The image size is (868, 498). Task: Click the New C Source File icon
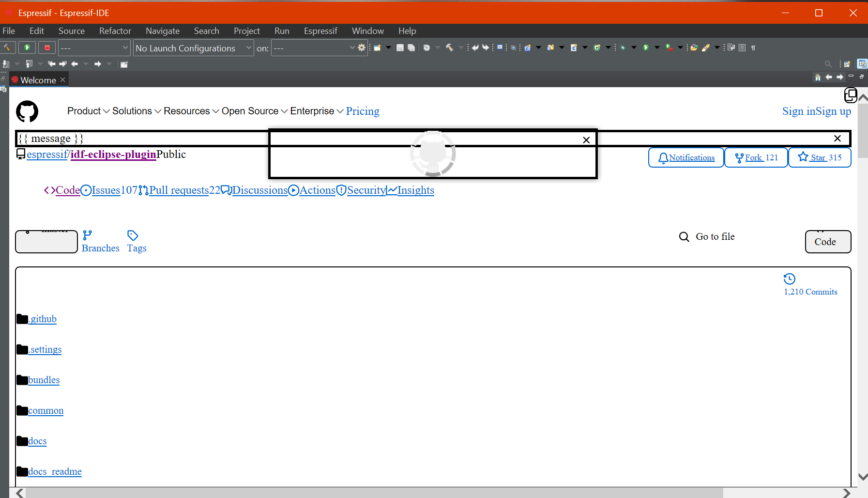point(574,47)
